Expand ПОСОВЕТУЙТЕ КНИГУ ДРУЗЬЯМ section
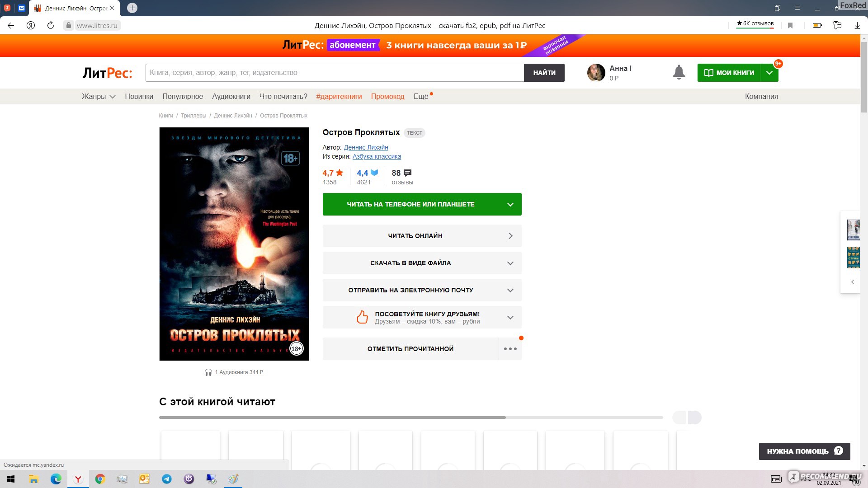This screenshot has height=488, width=868. pyautogui.click(x=422, y=317)
